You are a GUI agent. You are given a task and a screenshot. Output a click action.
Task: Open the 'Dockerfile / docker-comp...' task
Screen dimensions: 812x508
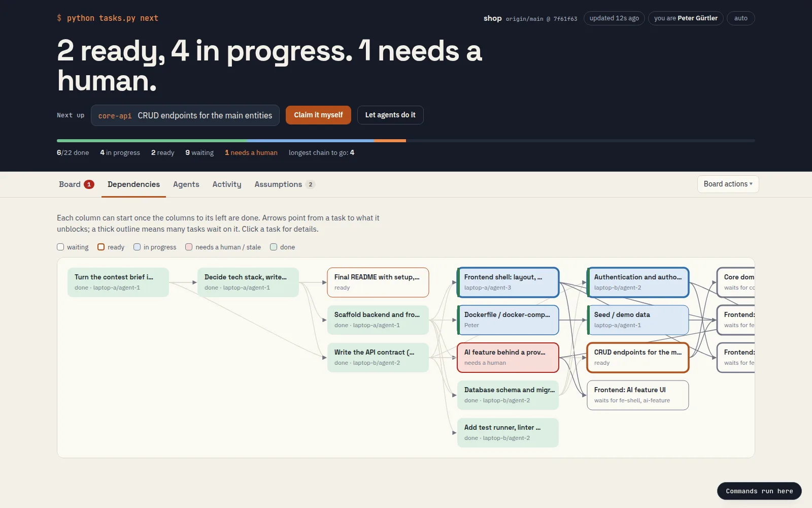508,320
